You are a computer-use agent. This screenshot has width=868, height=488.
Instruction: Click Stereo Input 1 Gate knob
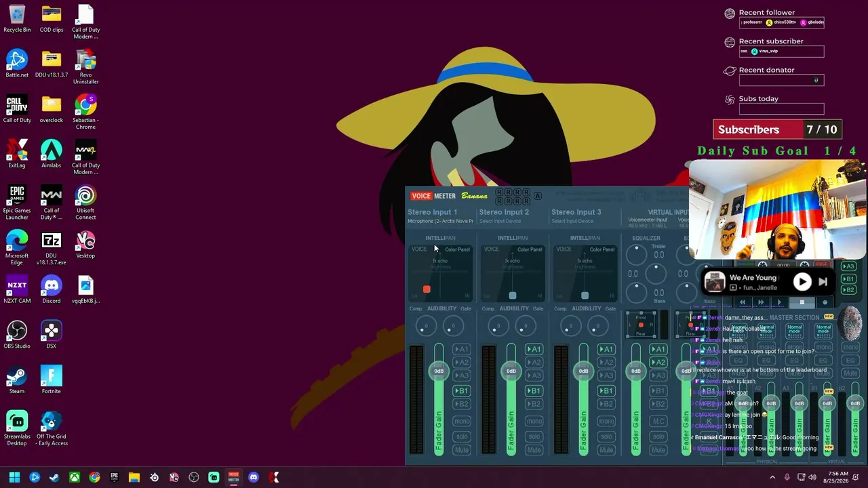pos(453,327)
